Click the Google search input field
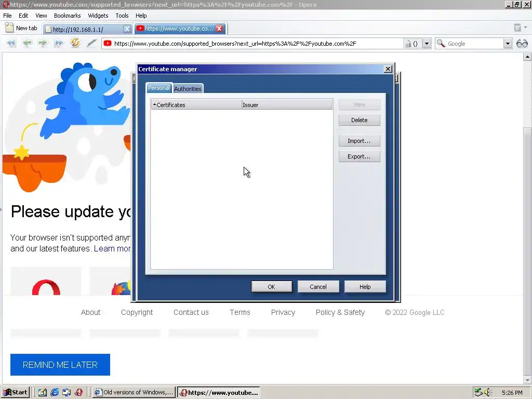Viewport: 532px width, 399px height. tap(475, 44)
